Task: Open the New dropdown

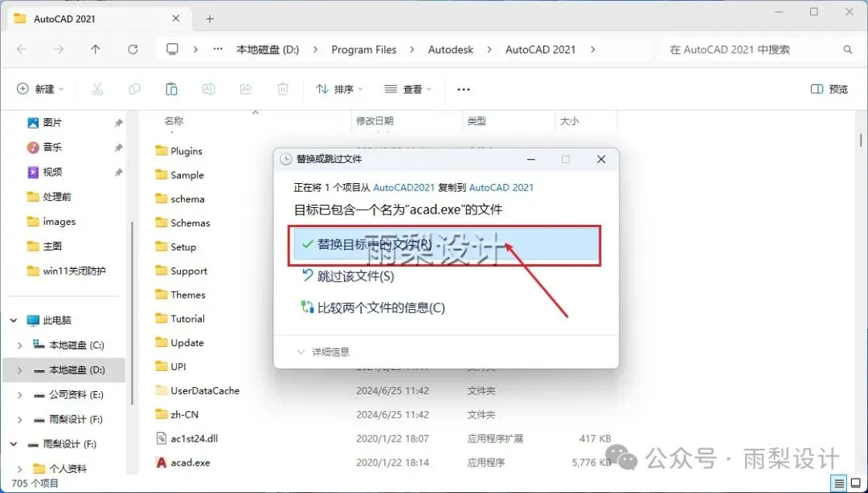Action: coord(40,89)
